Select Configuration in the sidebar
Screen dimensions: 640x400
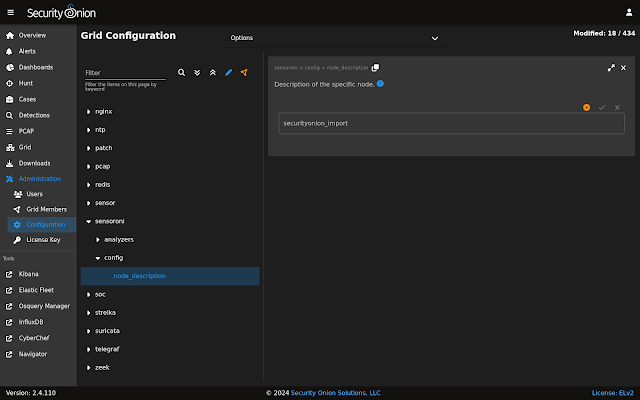pyautogui.click(x=42, y=224)
